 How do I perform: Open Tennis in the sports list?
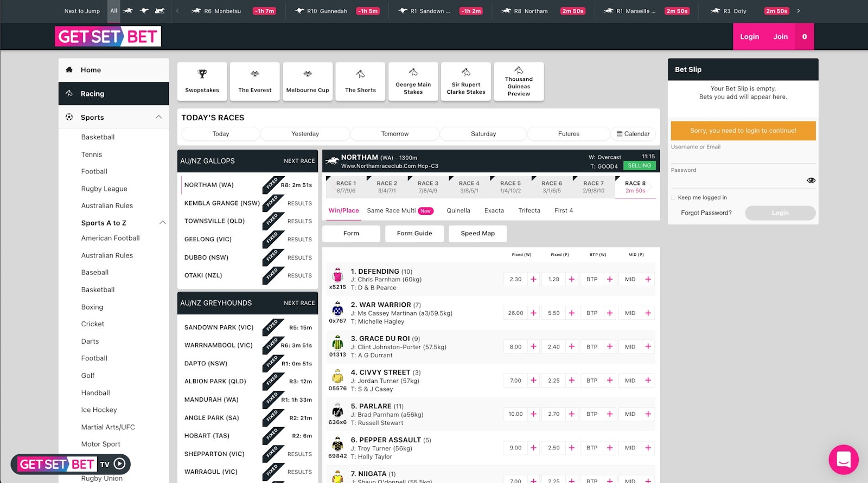[92, 154]
